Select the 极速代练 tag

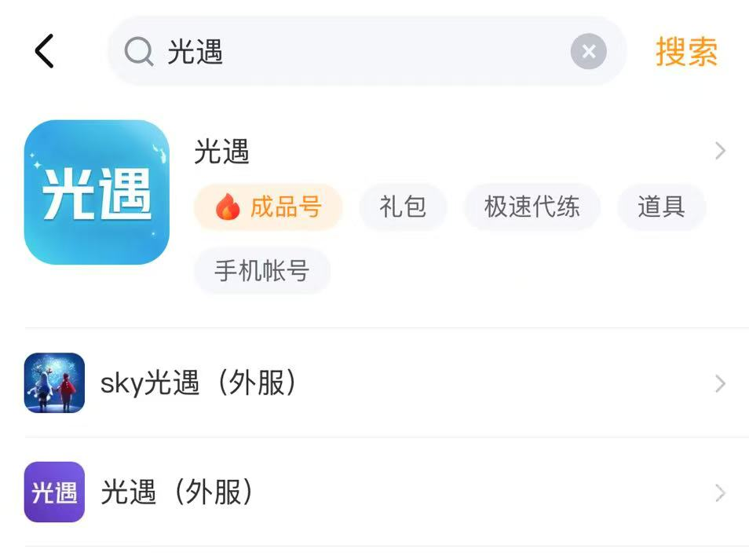coord(532,207)
